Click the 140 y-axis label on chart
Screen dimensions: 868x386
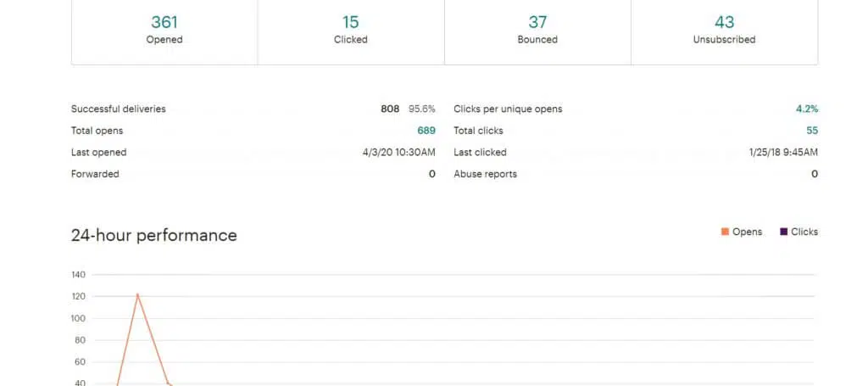click(79, 275)
